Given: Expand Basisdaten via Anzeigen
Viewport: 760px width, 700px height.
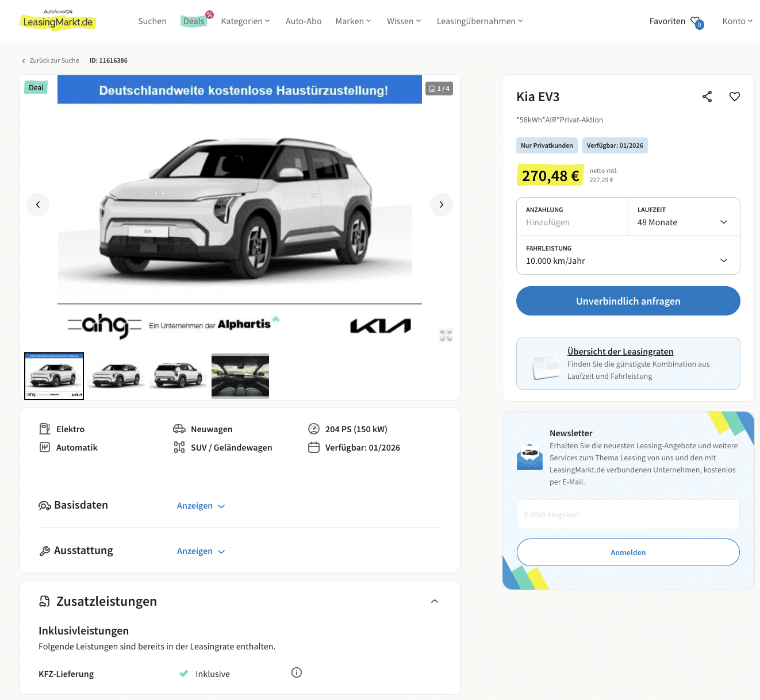Looking at the screenshot, I should click(x=201, y=506).
